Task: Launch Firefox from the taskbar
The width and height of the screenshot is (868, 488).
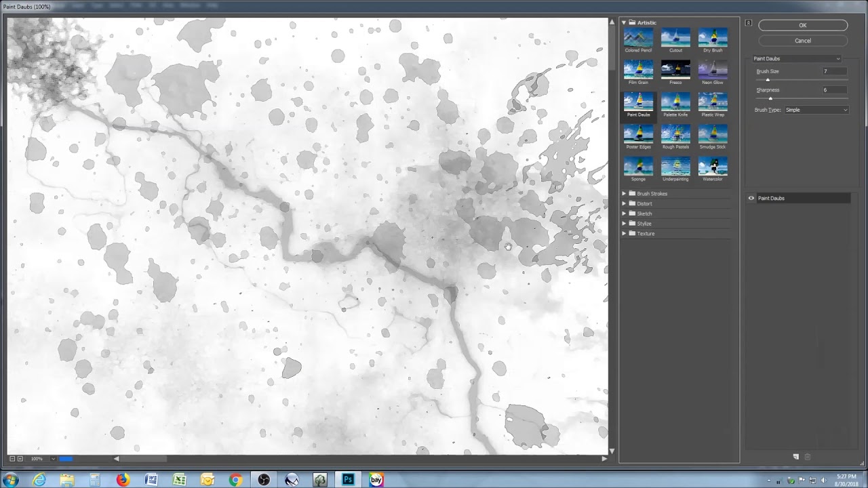Action: click(123, 480)
